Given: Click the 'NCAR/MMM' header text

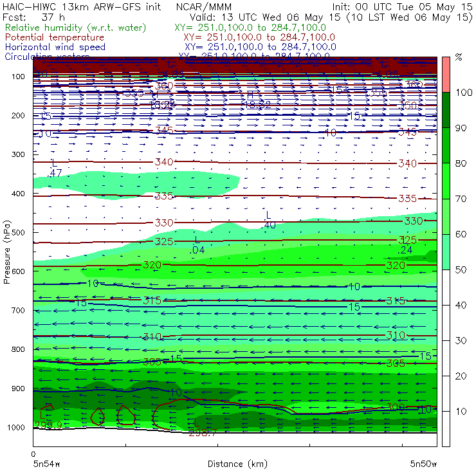Looking at the screenshot, I should click(204, 7).
